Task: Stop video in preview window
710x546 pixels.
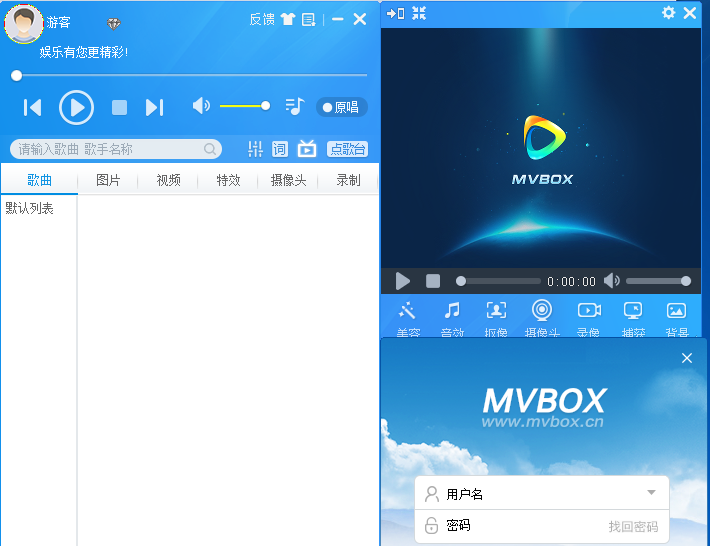Action: coord(433,281)
